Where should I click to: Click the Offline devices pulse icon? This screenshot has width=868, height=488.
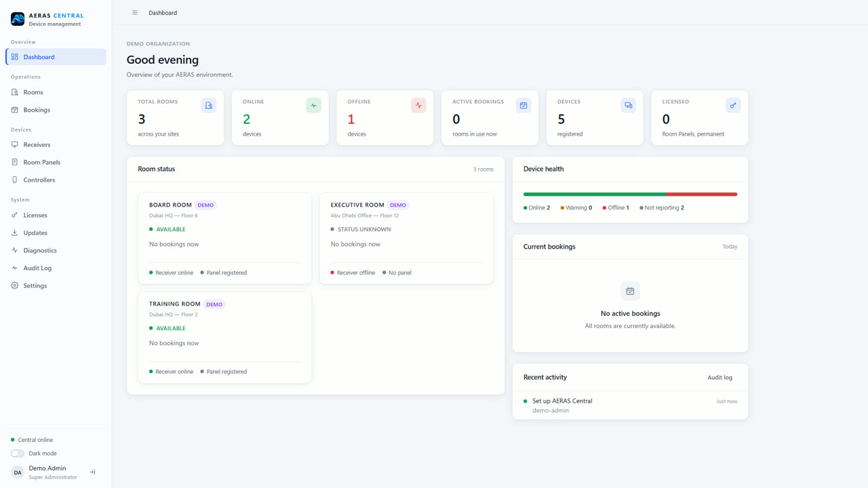click(x=418, y=105)
